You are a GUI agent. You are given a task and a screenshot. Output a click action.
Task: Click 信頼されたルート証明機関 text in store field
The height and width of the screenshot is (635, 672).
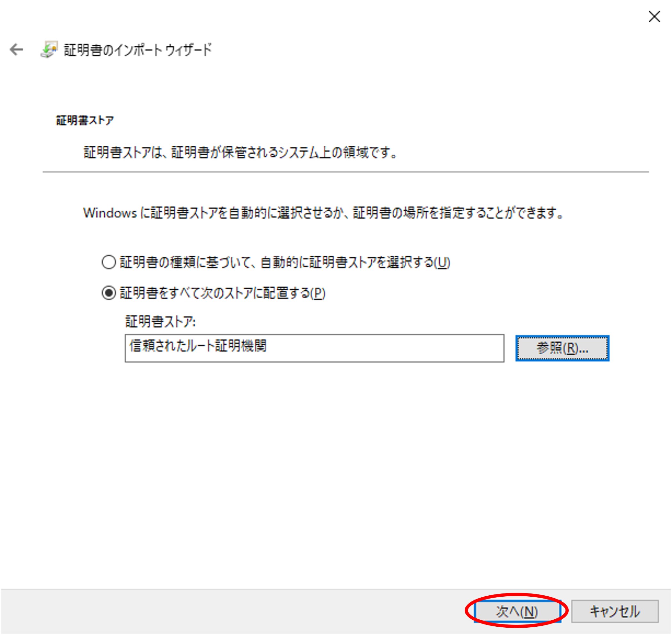click(198, 346)
